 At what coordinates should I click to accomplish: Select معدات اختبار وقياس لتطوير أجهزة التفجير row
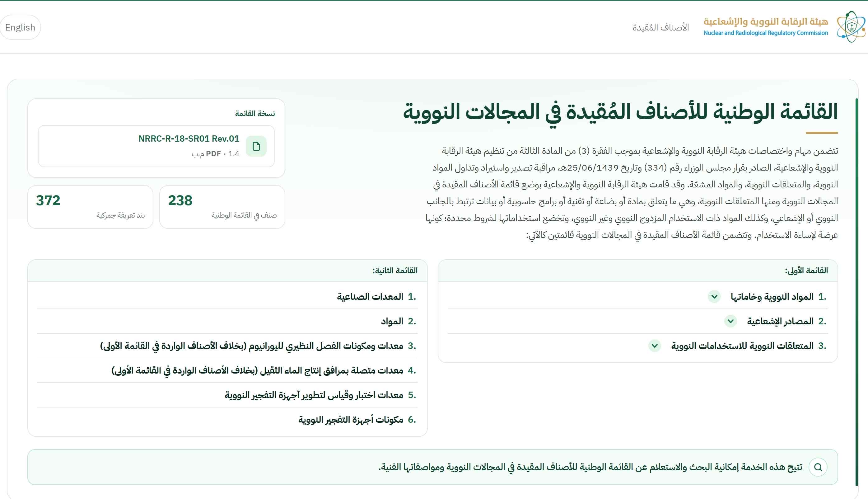tap(227, 395)
